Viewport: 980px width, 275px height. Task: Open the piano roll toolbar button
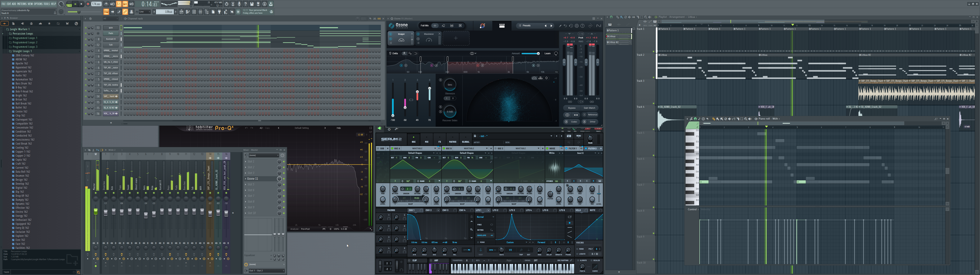188,12
